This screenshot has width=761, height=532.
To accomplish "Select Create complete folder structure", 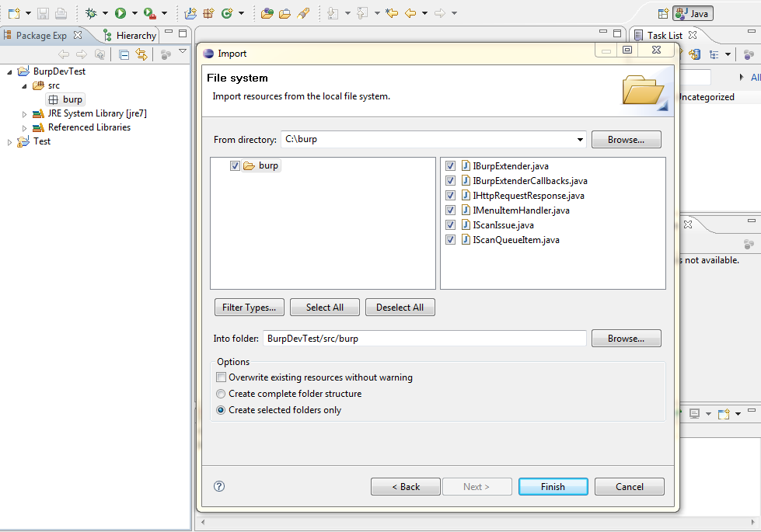I will click(221, 394).
